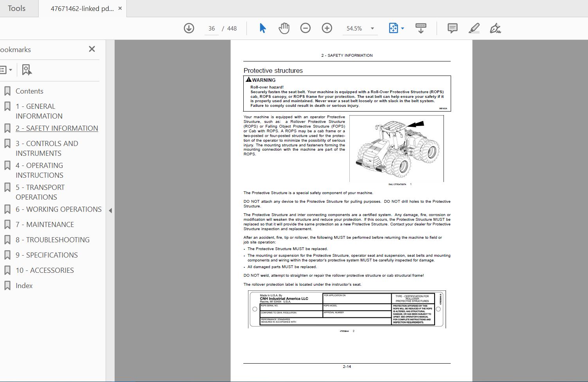
Task: Open the Tools tab
Action: [17, 8]
